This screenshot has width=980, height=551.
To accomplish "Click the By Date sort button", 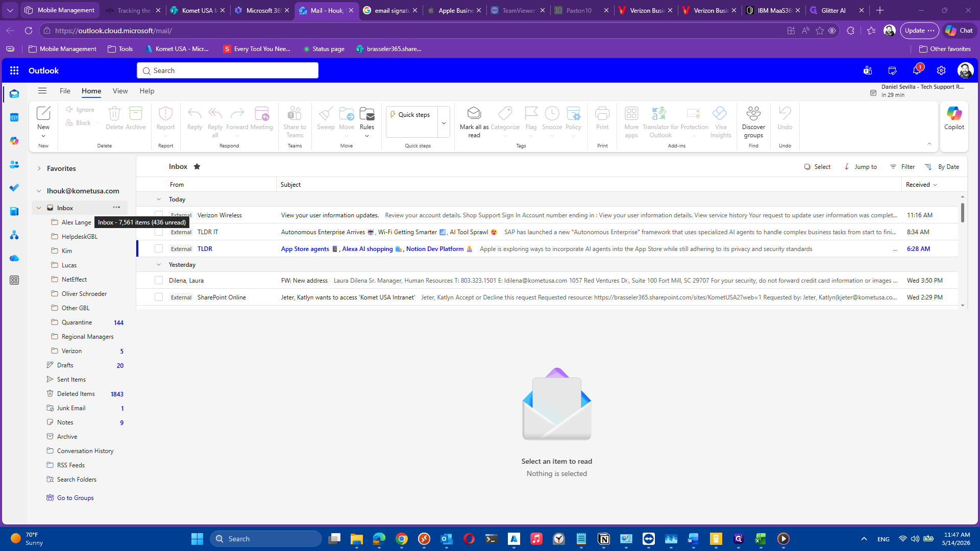I will click(942, 166).
